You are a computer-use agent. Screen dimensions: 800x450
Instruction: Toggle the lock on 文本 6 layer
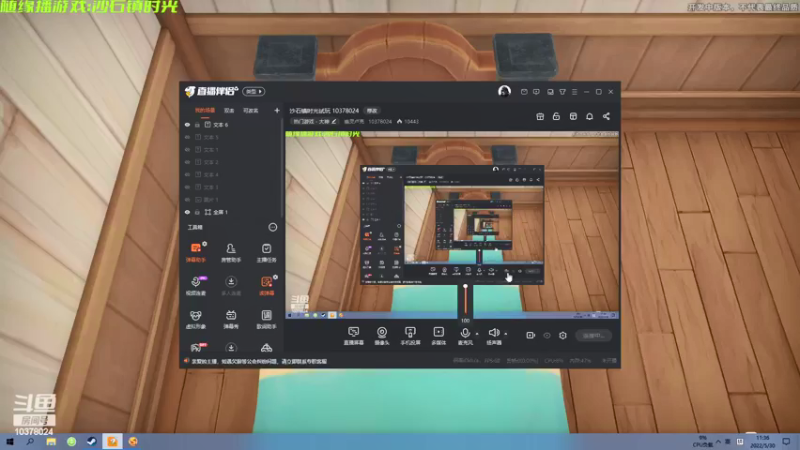(x=197, y=124)
